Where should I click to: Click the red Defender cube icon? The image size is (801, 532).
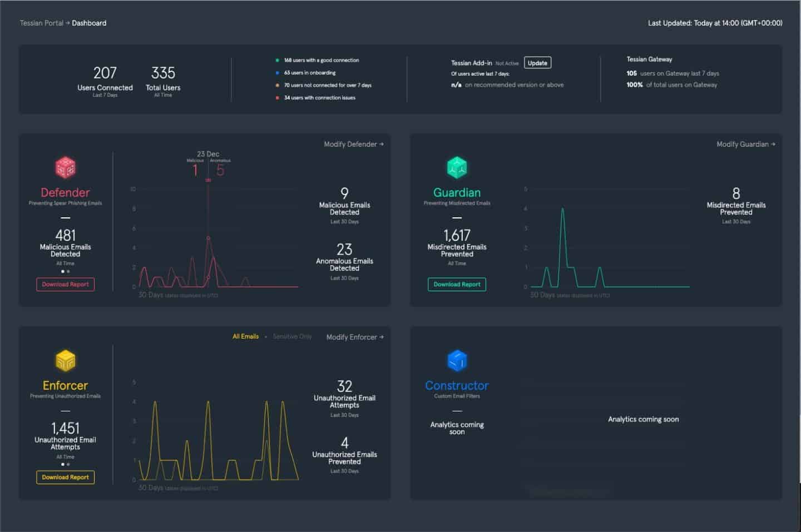tap(65, 167)
